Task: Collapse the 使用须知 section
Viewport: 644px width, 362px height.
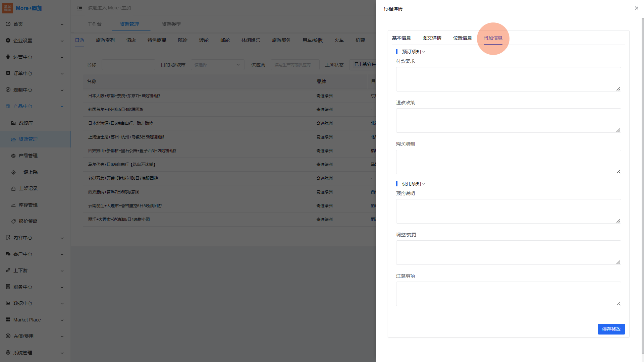Action: (x=424, y=184)
